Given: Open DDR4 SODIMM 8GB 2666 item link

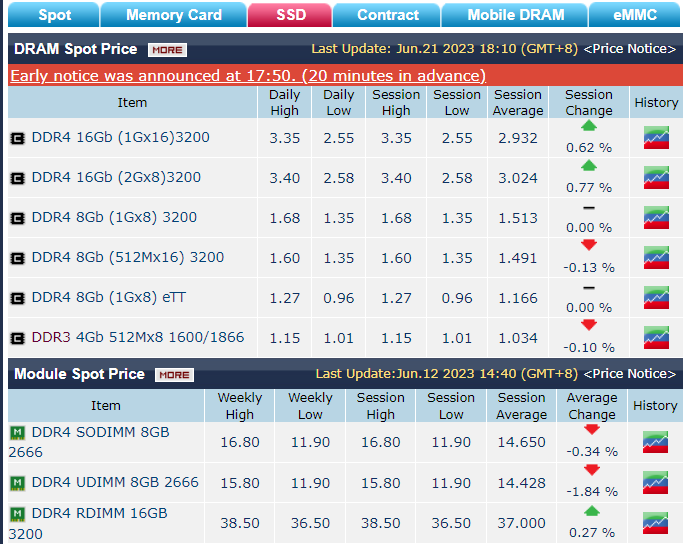Looking at the screenshot, I should point(89,442).
